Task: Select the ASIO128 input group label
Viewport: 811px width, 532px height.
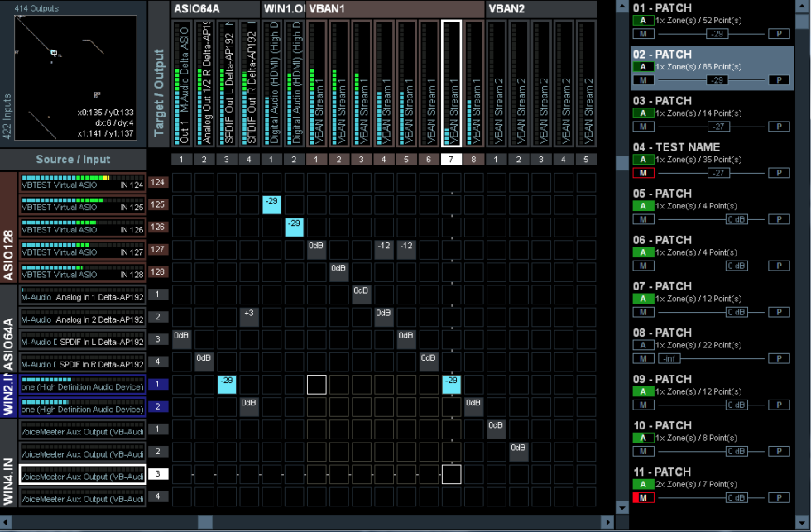Action: (x=8, y=227)
